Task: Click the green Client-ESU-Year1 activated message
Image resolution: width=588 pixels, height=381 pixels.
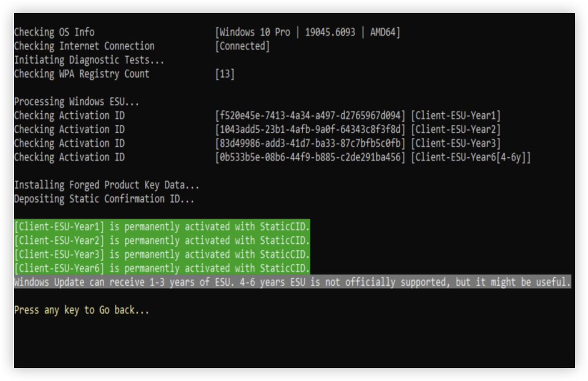Action: point(162,226)
